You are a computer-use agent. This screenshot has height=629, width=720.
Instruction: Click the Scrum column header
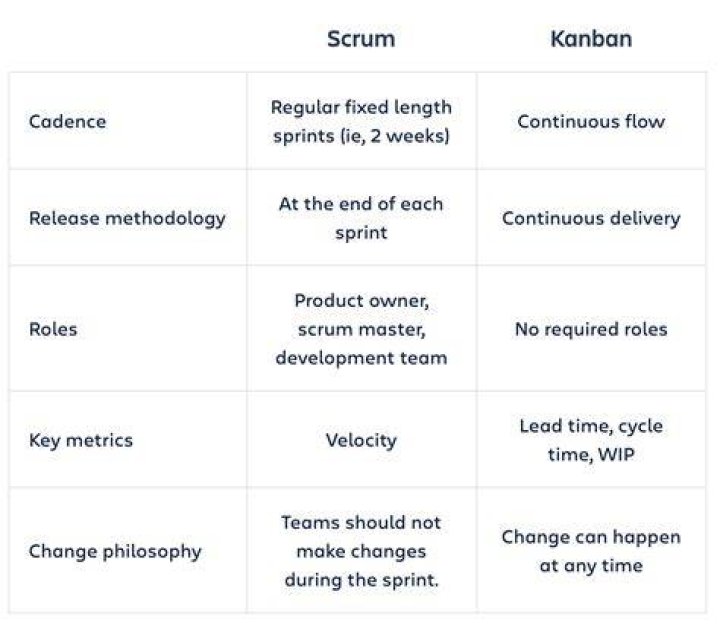tap(361, 39)
